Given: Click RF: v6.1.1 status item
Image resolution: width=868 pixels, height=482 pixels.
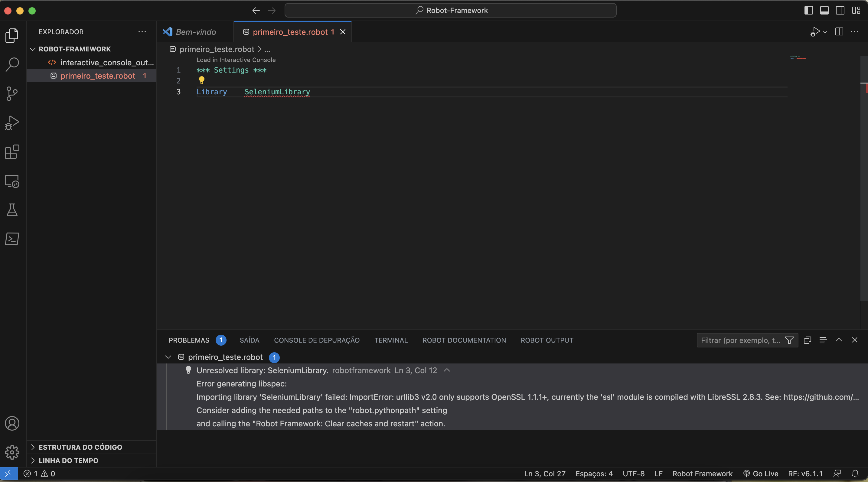Looking at the screenshot, I should click(x=805, y=474).
